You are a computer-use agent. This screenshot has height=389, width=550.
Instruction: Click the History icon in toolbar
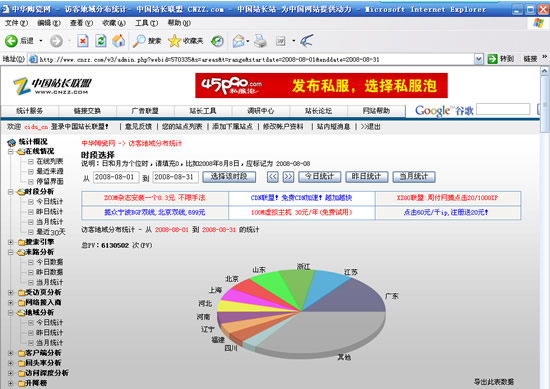point(217,41)
